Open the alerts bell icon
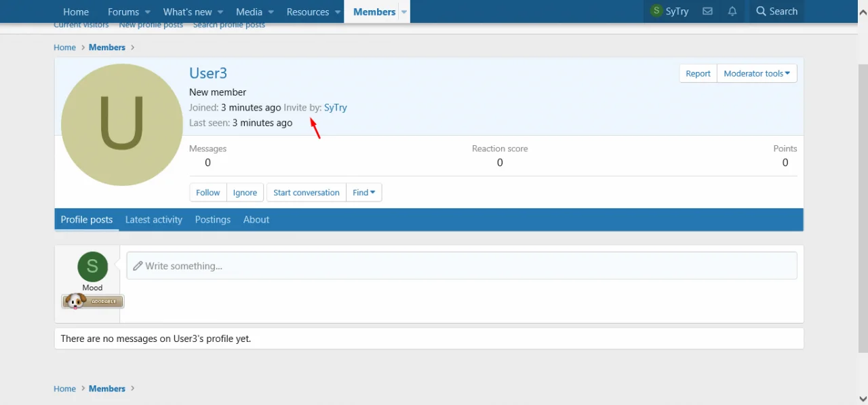 click(x=732, y=12)
